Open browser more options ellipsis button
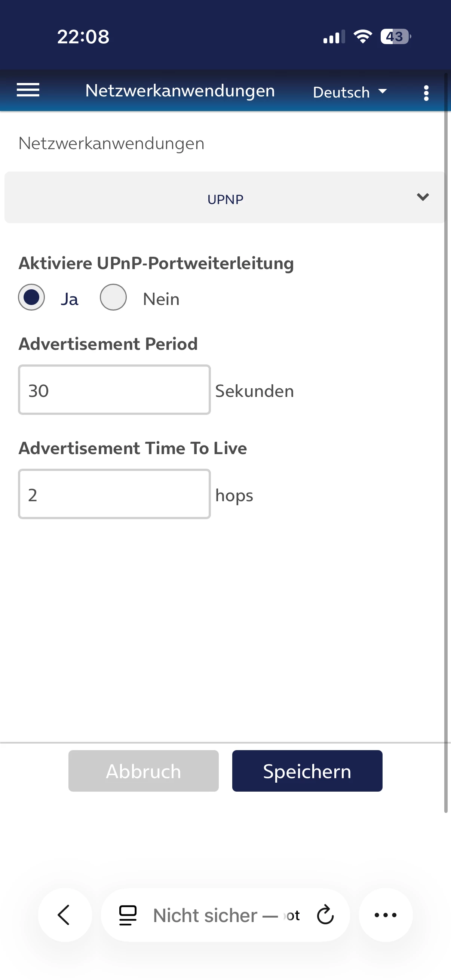This screenshot has height=980, width=451. click(386, 915)
